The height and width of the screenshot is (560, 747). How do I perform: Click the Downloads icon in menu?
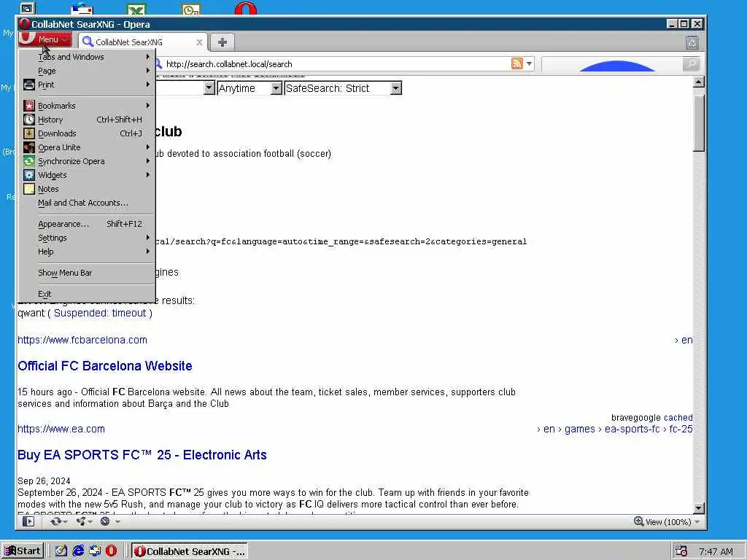[x=29, y=133]
